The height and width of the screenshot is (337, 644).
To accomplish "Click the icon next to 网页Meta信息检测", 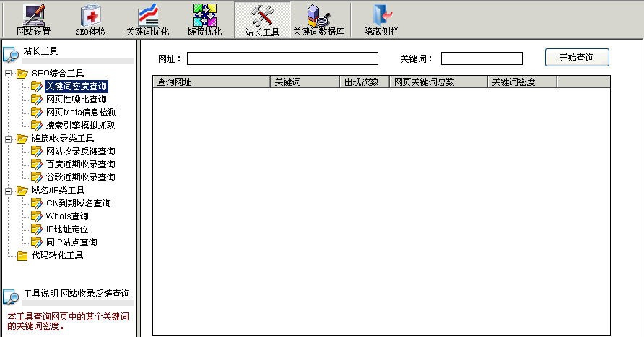I will (x=37, y=113).
